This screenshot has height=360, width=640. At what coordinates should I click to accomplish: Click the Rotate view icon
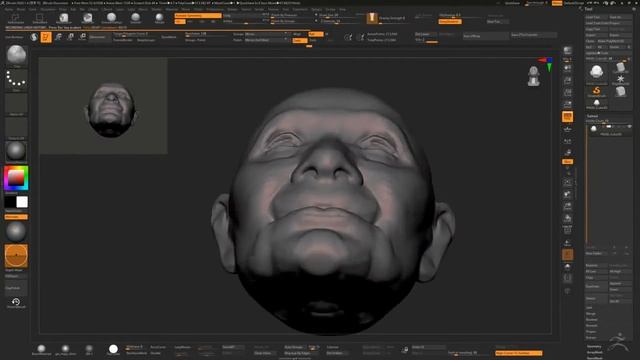567,219
